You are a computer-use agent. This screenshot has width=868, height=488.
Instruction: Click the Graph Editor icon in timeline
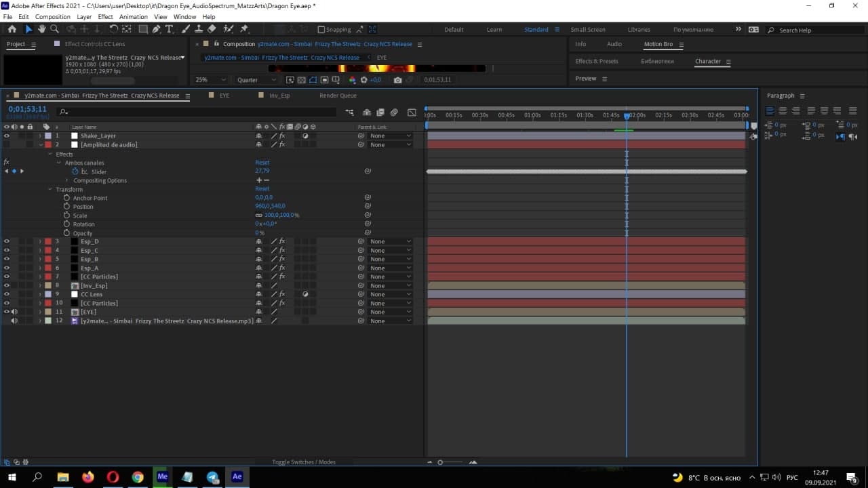(412, 113)
